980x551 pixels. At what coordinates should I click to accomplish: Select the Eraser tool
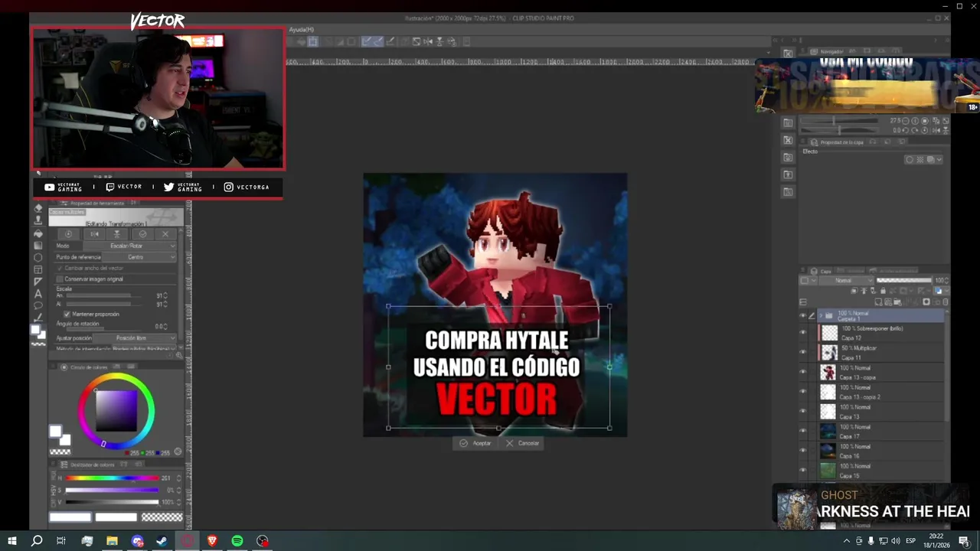click(38, 208)
